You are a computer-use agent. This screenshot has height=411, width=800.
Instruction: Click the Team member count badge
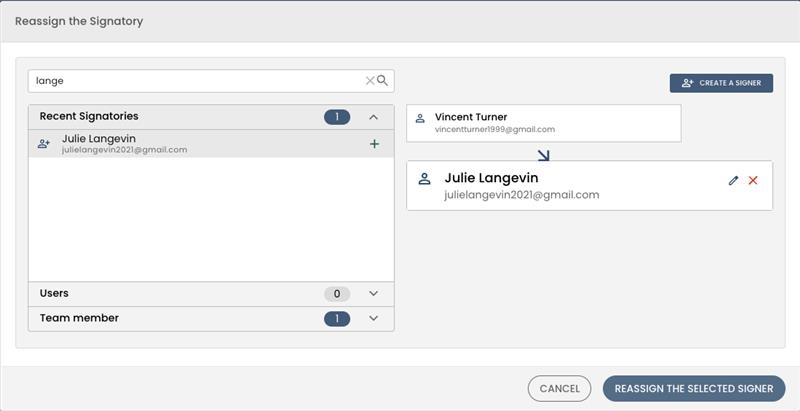[337, 319]
